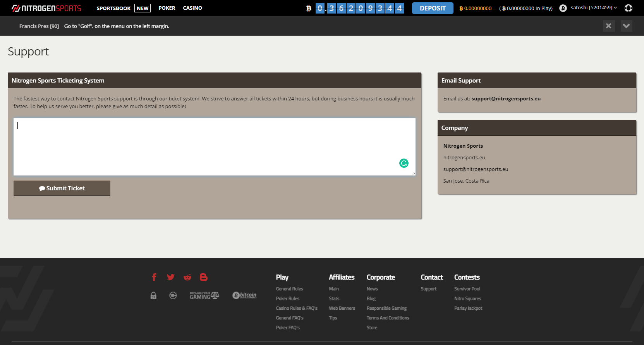
Task: Open Web Banners link
Action: (342, 308)
